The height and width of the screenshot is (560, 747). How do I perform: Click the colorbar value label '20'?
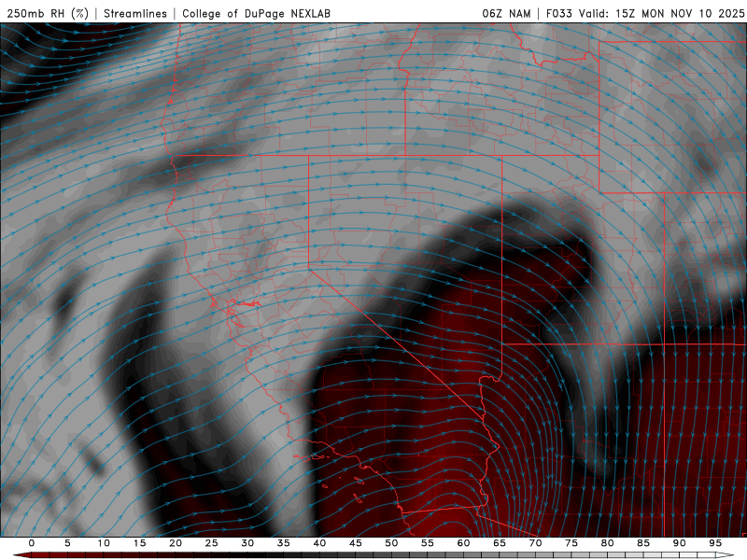tap(176, 543)
